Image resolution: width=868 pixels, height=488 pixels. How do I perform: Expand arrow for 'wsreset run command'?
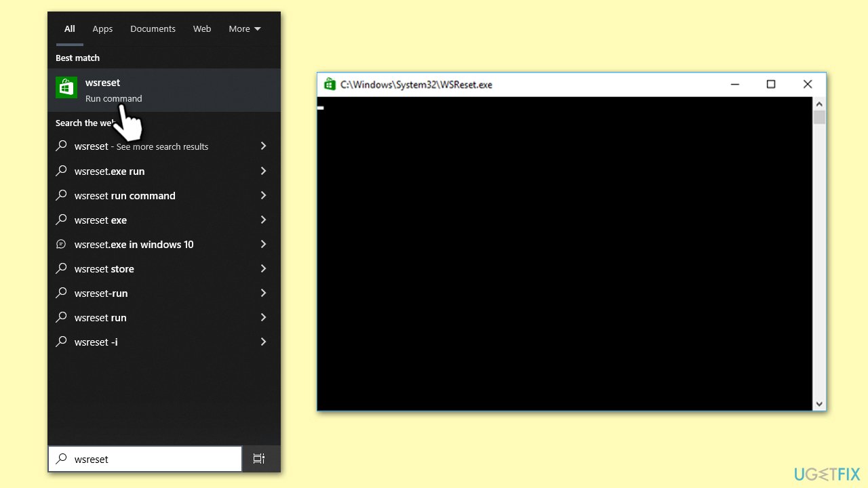(x=263, y=195)
